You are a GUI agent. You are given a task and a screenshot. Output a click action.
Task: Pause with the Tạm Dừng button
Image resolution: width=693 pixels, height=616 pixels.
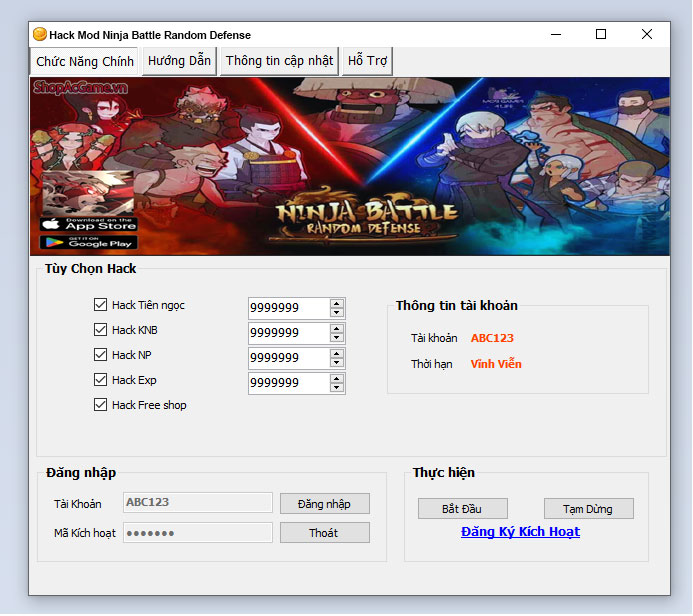[x=589, y=509]
